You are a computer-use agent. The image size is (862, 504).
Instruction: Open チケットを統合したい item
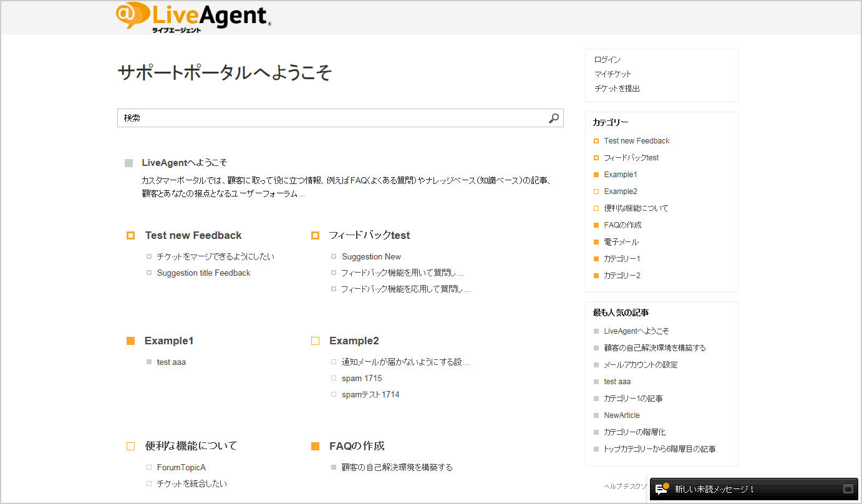coord(192,483)
